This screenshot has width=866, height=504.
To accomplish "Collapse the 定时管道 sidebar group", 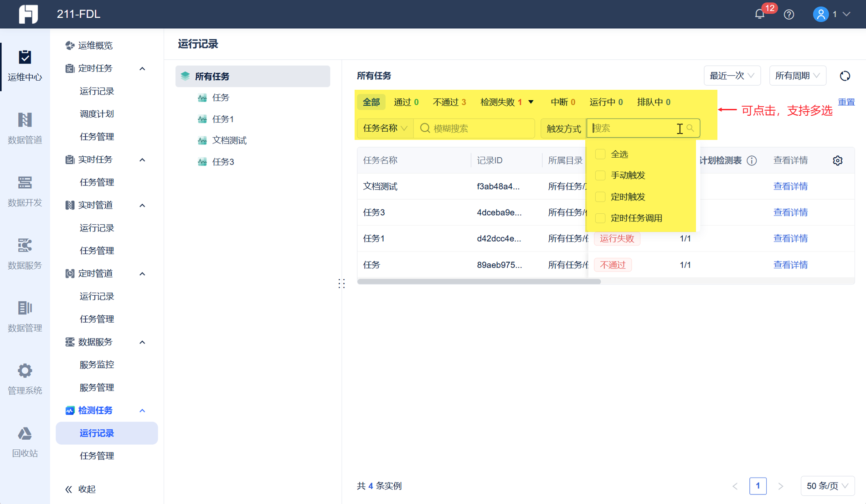I will [142, 274].
